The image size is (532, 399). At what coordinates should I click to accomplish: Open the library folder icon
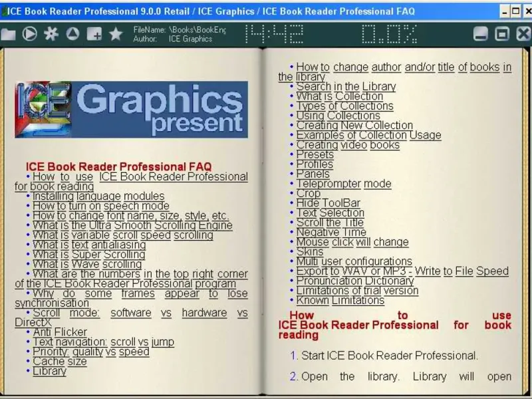[x=8, y=35]
